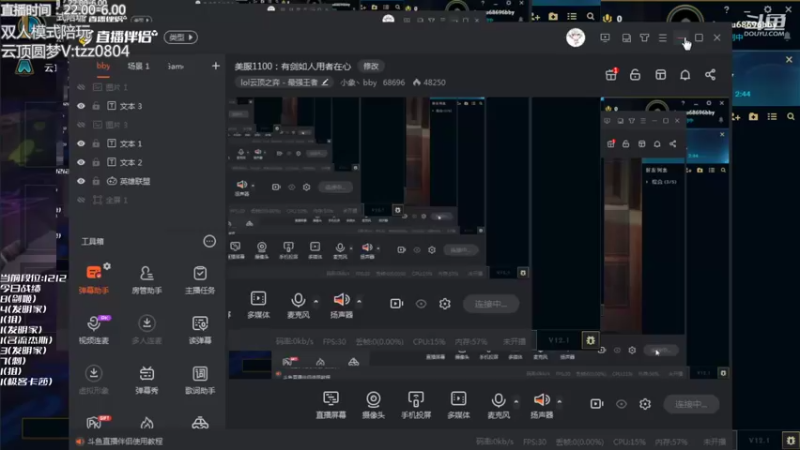Click the unlock icon in main header
The width and height of the screenshot is (800, 450).
click(635, 75)
